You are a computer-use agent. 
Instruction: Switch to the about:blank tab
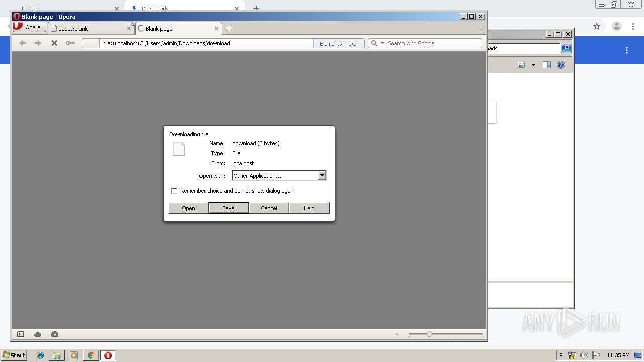(x=91, y=28)
